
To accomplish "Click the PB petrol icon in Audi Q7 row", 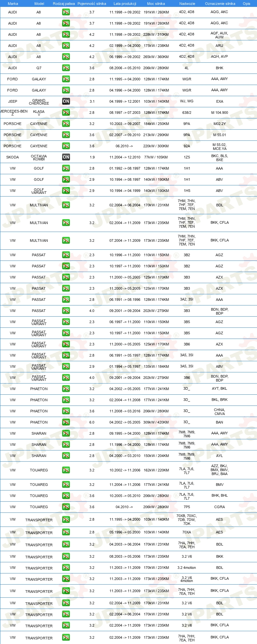I will coord(66,68).
